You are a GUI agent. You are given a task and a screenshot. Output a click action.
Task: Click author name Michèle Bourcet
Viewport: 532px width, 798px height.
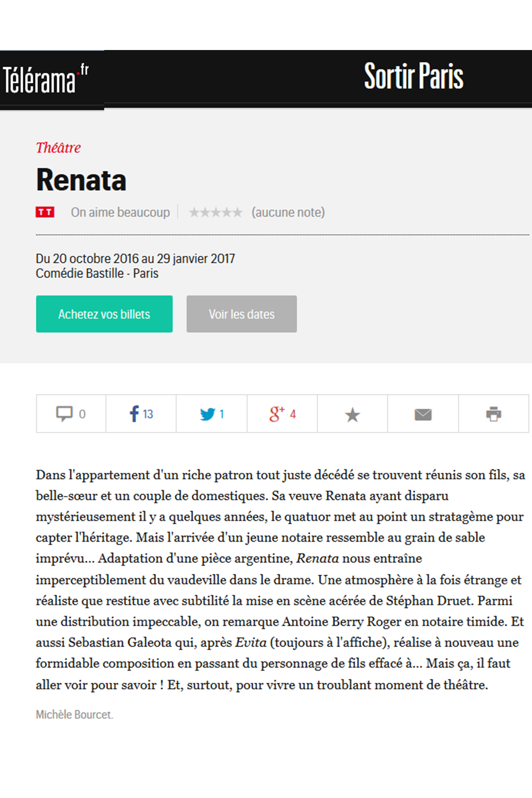[74, 715]
